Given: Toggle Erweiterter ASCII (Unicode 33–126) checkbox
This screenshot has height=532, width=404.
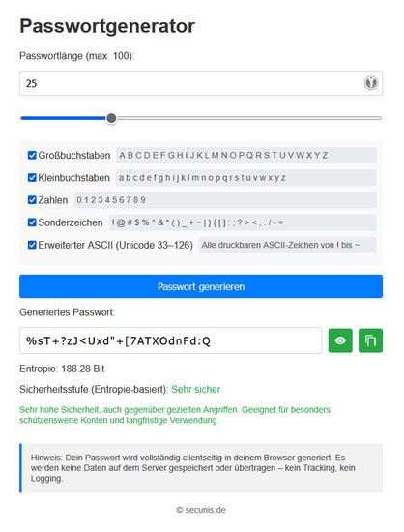Looking at the screenshot, I should [x=32, y=245].
